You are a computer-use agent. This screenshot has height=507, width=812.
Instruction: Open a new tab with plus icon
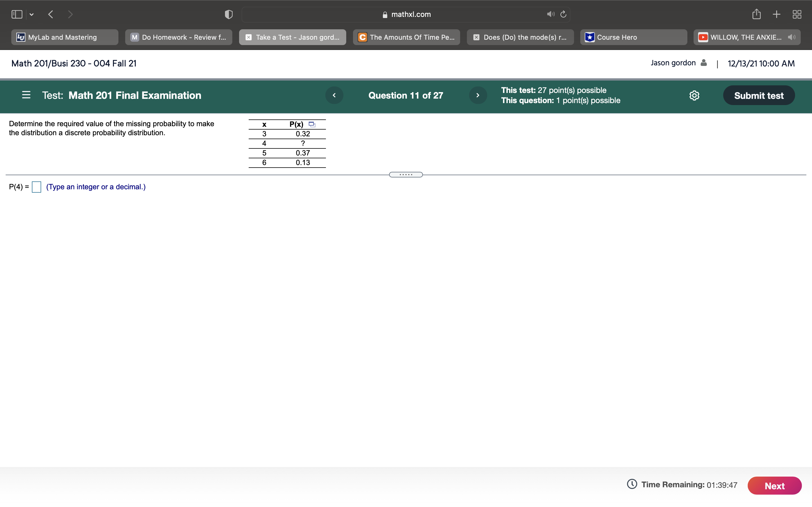[x=776, y=14]
